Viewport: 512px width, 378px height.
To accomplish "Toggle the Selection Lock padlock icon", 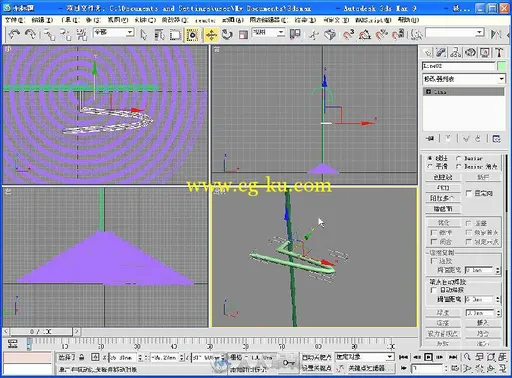I will (x=82, y=357).
